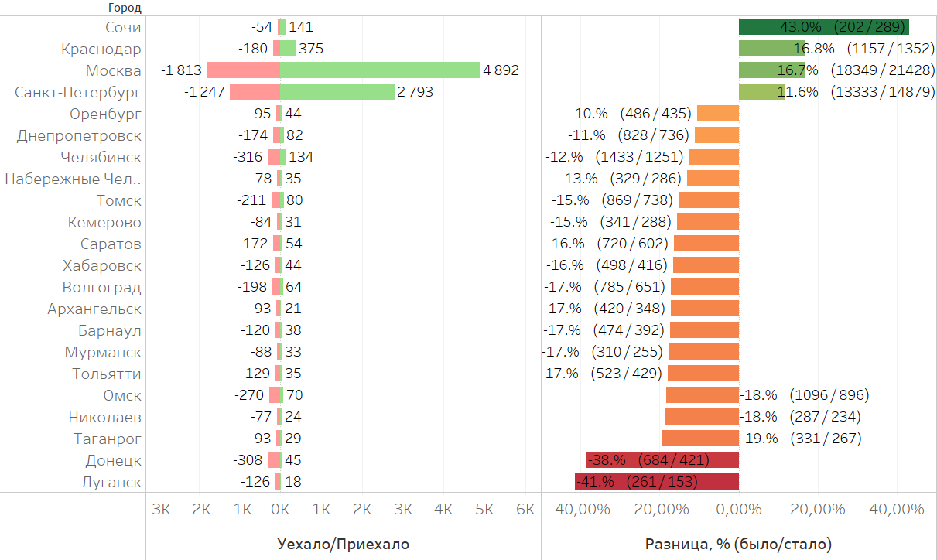
Task: Select the Таганрог city row label
Action: [108, 439]
